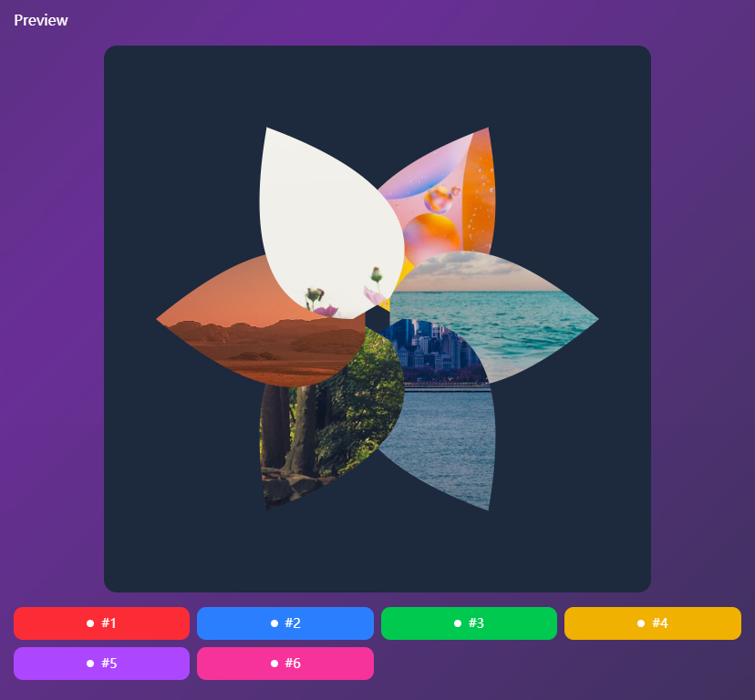
Task: Toggle the radio indicator inside the green button
Action: click(x=456, y=623)
